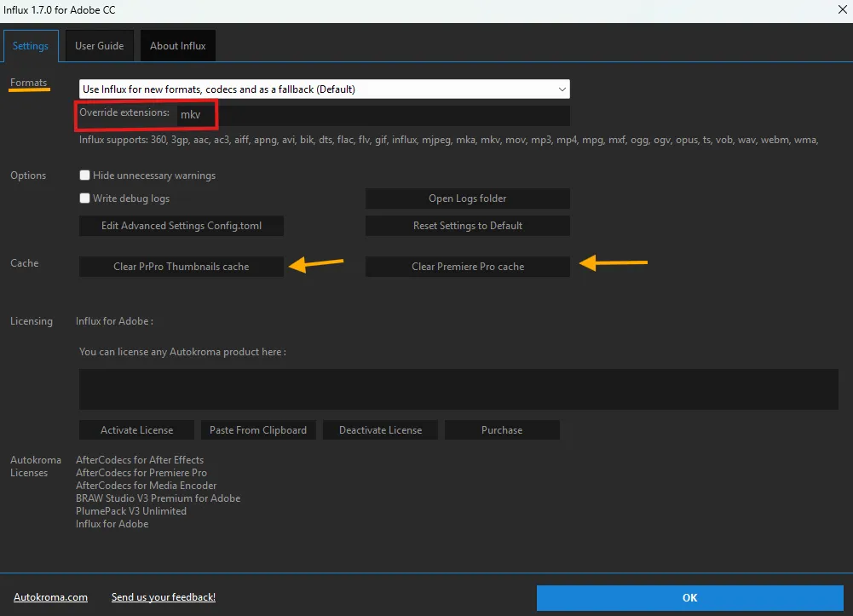Screen dimensions: 853x616
Task: Reset Settings to Default
Action: (467, 226)
